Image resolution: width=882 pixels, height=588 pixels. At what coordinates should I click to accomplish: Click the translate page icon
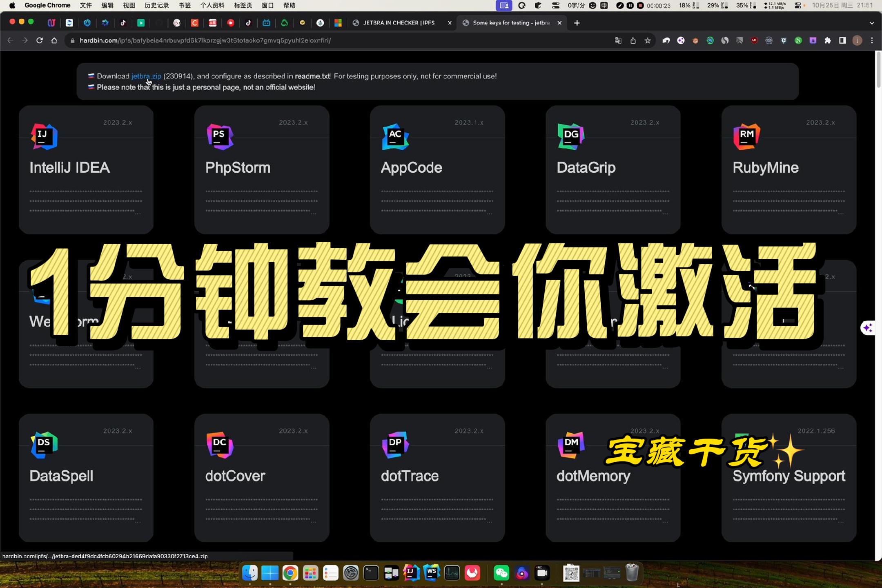coord(618,40)
